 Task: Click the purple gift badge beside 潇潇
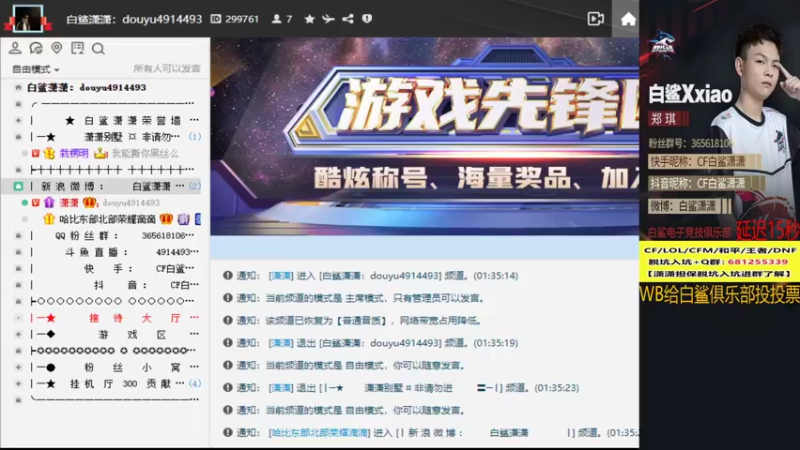pos(49,203)
